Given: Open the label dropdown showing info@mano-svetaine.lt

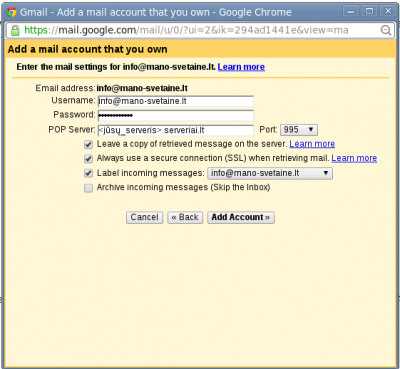Looking at the screenshot, I should coord(270,173).
